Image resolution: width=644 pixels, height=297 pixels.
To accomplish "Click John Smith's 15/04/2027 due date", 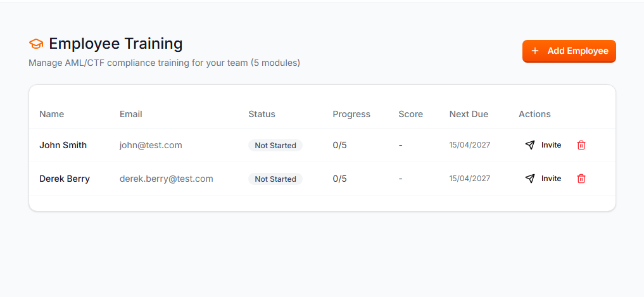I will tap(470, 145).
